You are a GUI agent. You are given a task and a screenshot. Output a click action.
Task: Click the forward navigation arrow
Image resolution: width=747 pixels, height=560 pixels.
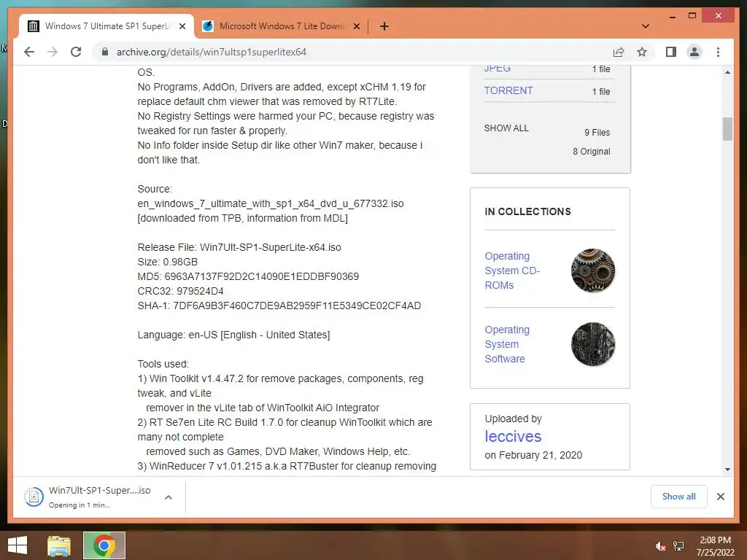[53, 52]
